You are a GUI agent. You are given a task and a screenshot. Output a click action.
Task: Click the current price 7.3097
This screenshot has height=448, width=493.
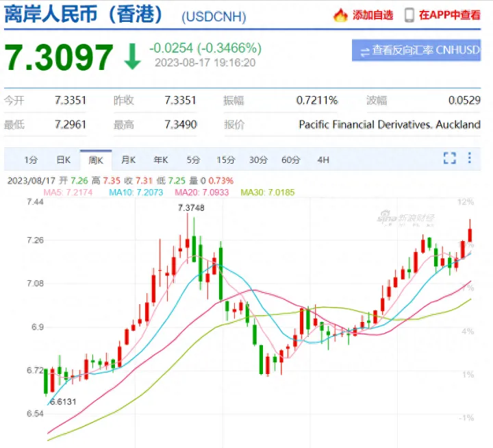58,57
